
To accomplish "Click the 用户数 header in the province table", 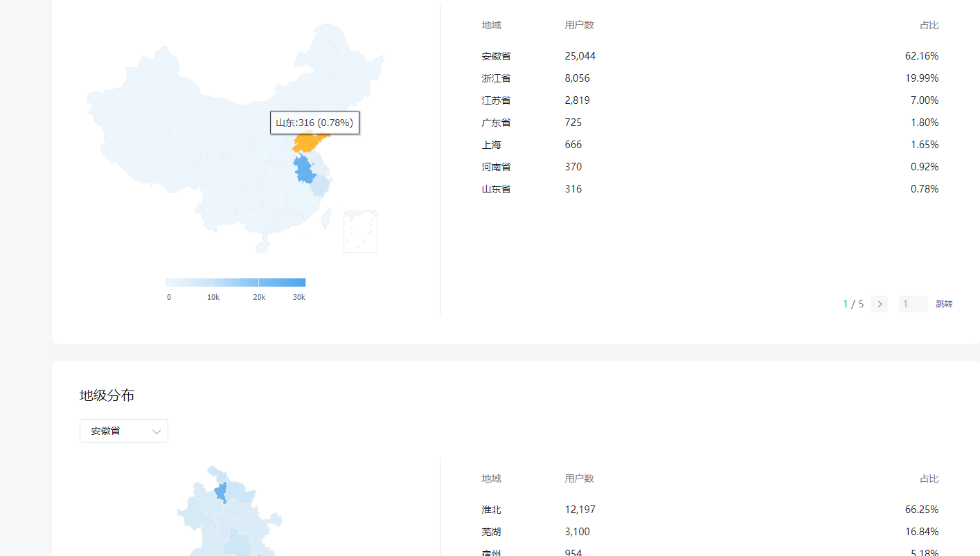I will point(580,25).
